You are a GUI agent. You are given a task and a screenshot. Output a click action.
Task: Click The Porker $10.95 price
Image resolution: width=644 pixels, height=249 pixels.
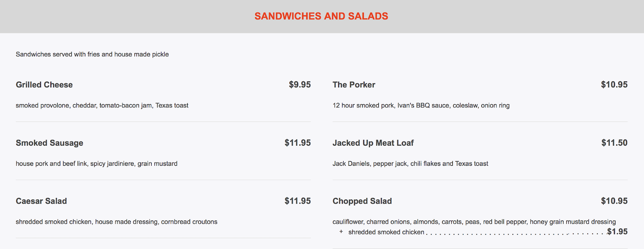click(x=614, y=84)
